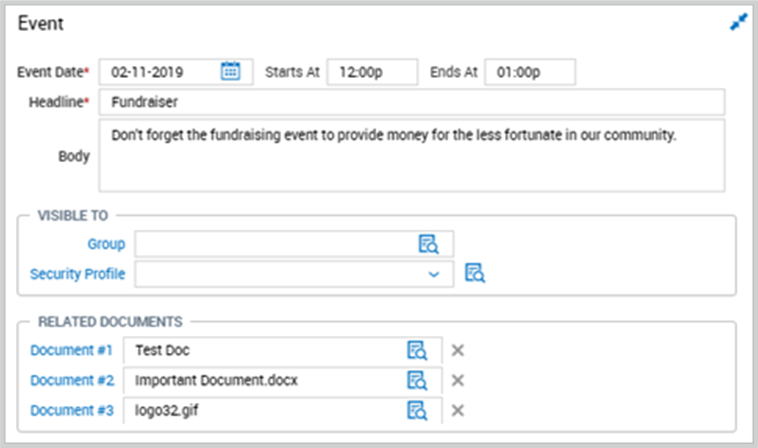The image size is (758, 448).
Task: Click the Test Doc document field
Action: 282,350
